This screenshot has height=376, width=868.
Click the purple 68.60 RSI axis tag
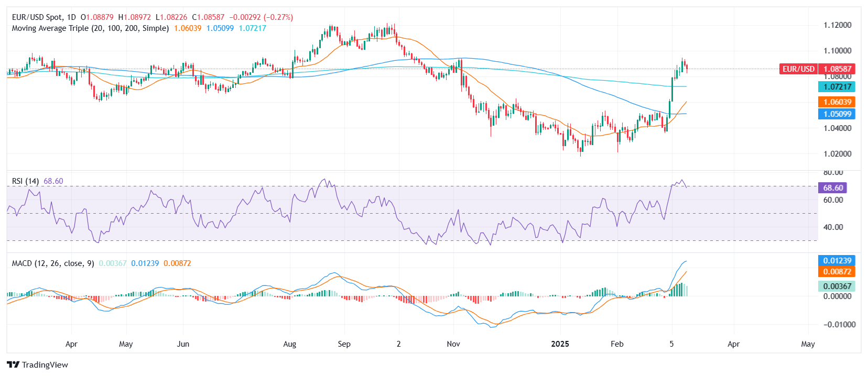[x=832, y=188]
